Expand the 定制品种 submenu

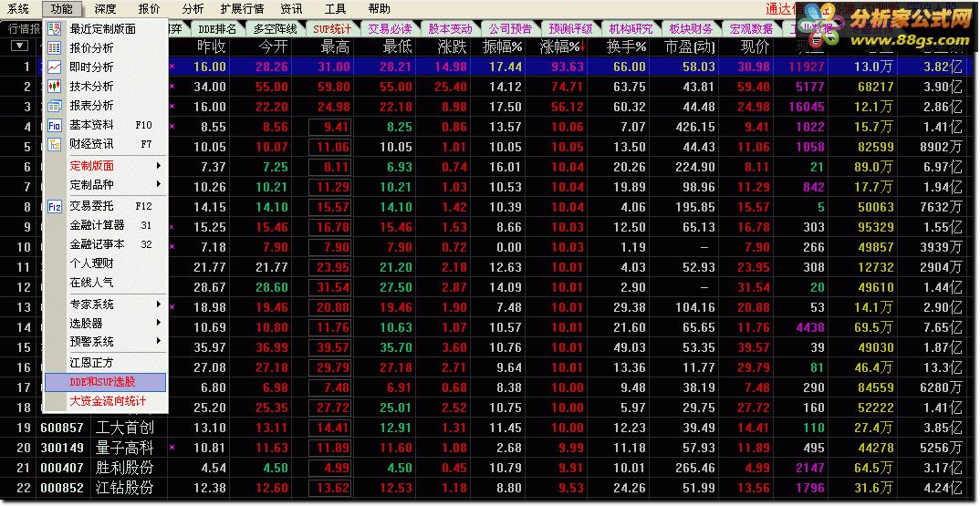click(x=159, y=184)
